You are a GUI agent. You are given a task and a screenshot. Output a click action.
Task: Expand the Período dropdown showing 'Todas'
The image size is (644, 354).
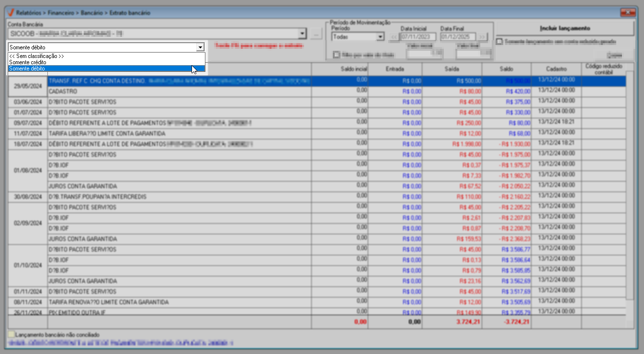(x=380, y=37)
